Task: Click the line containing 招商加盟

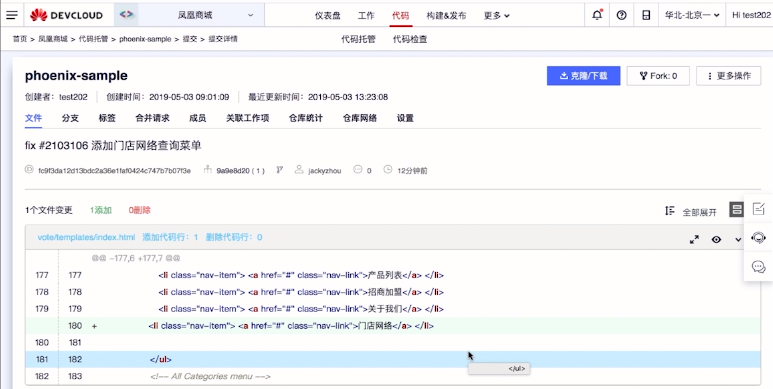Action: pos(393,292)
